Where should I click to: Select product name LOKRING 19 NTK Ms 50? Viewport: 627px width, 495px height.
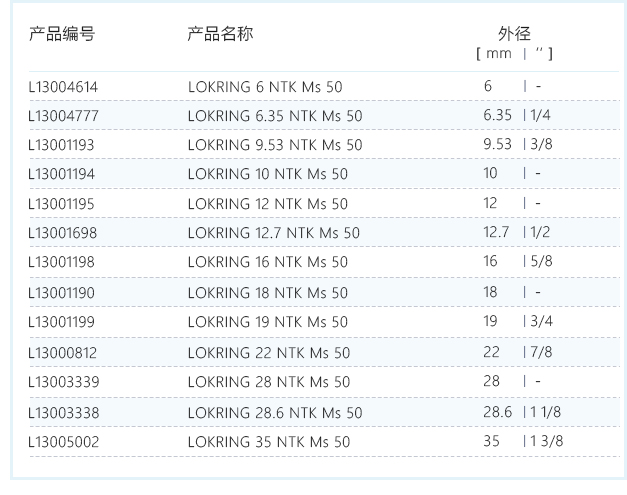(x=268, y=322)
